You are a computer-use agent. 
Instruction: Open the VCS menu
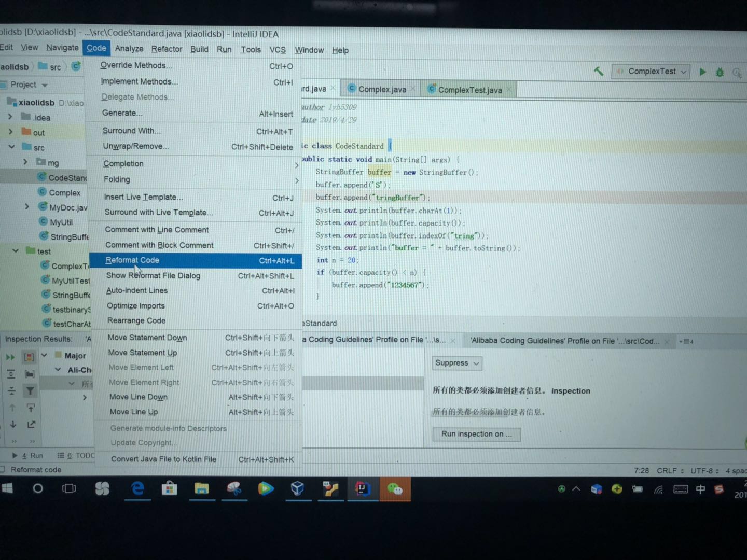tap(278, 50)
